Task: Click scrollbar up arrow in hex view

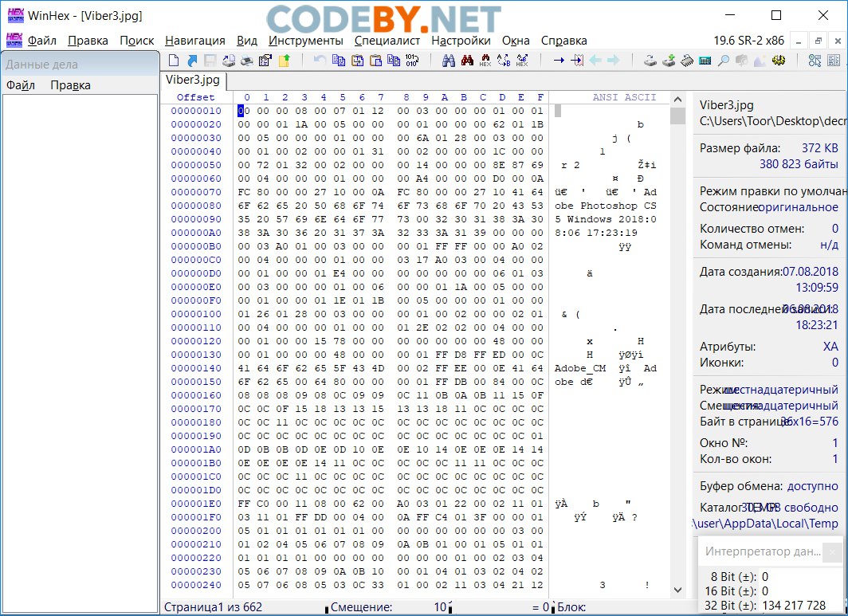Action: [x=677, y=100]
